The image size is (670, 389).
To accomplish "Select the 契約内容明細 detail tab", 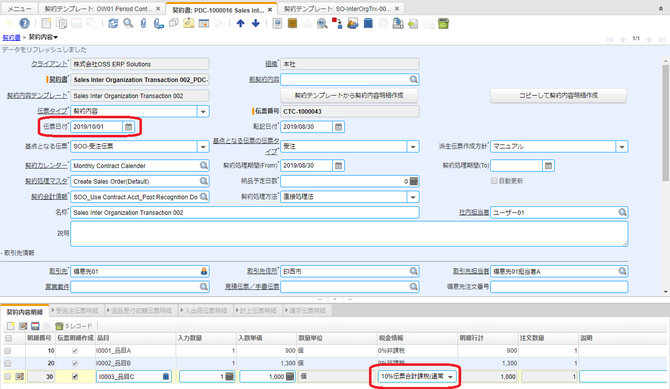I will tap(25, 312).
